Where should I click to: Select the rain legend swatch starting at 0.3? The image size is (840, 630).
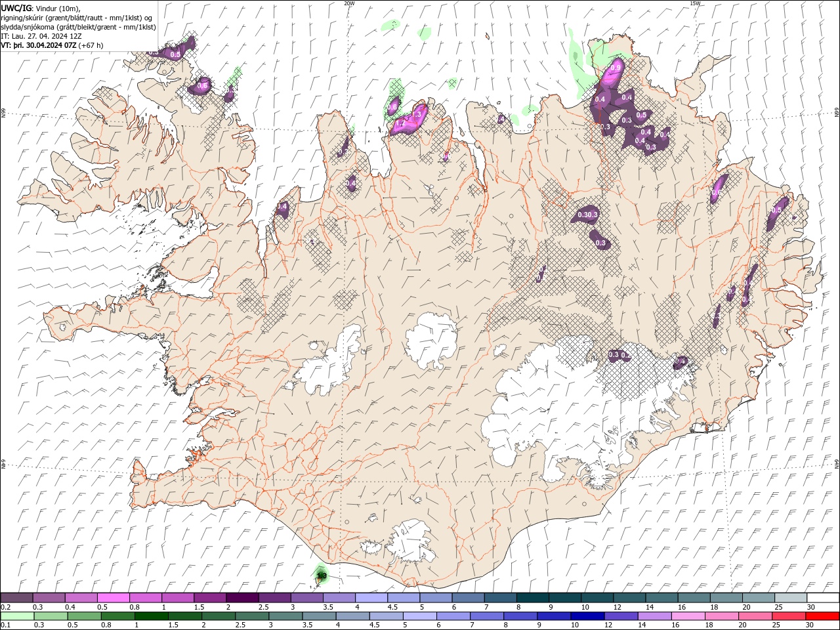(51, 616)
